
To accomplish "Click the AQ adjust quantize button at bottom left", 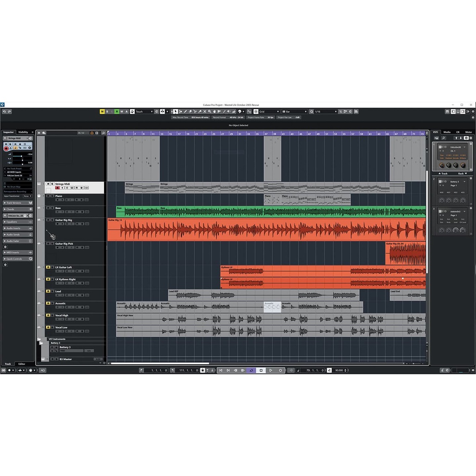I will click(x=43, y=370).
